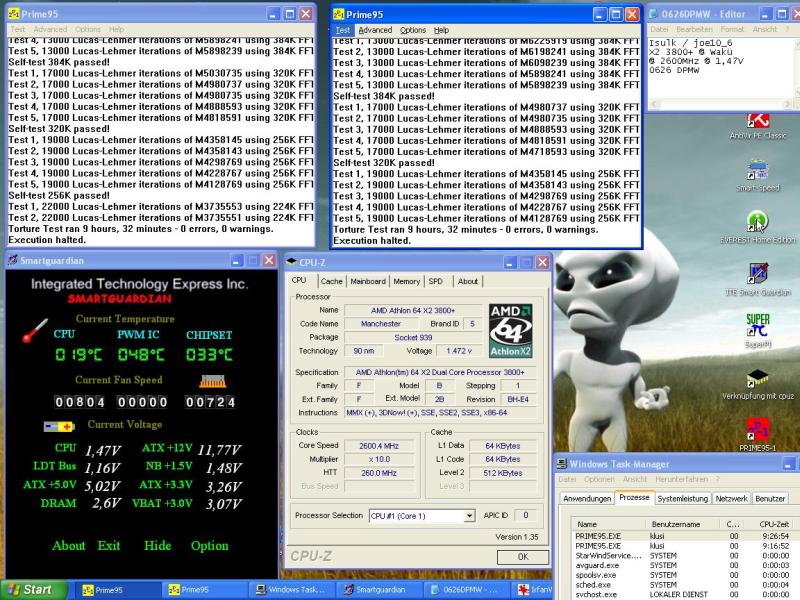Screen dimensions: 800x600
Task: Select the Netzwerk tab in Task-Manager
Action: click(x=731, y=498)
